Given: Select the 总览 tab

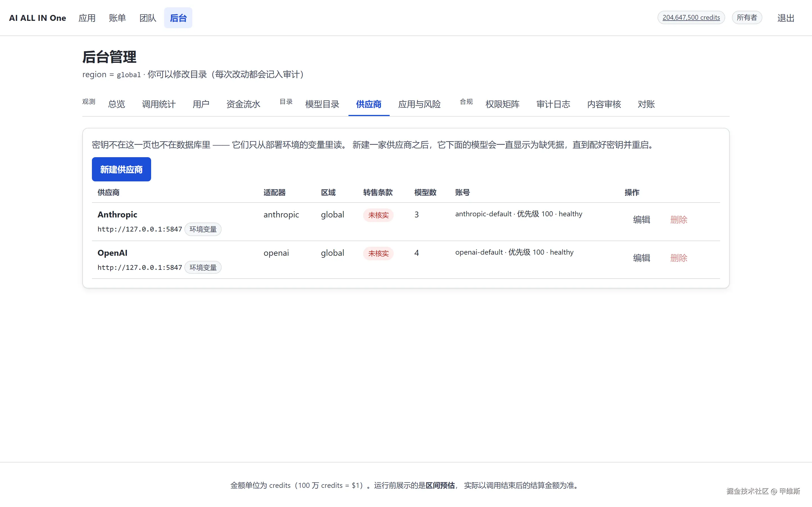Looking at the screenshot, I should click(116, 104).
